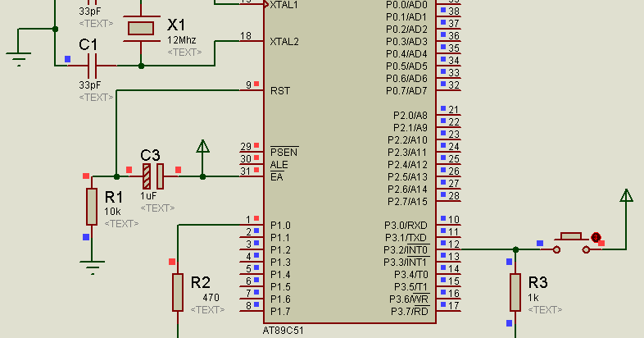
Task: Select resistor R2 body
Action: [x=178, y=292]
